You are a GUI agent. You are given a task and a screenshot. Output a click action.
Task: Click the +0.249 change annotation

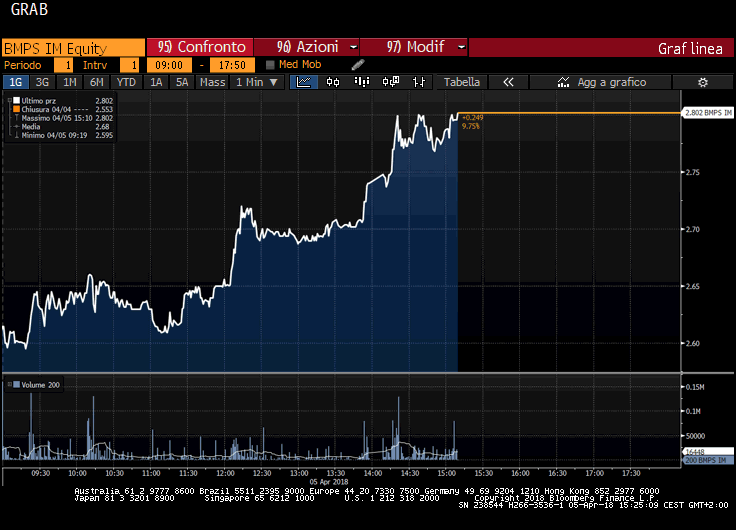click(472, 118)
